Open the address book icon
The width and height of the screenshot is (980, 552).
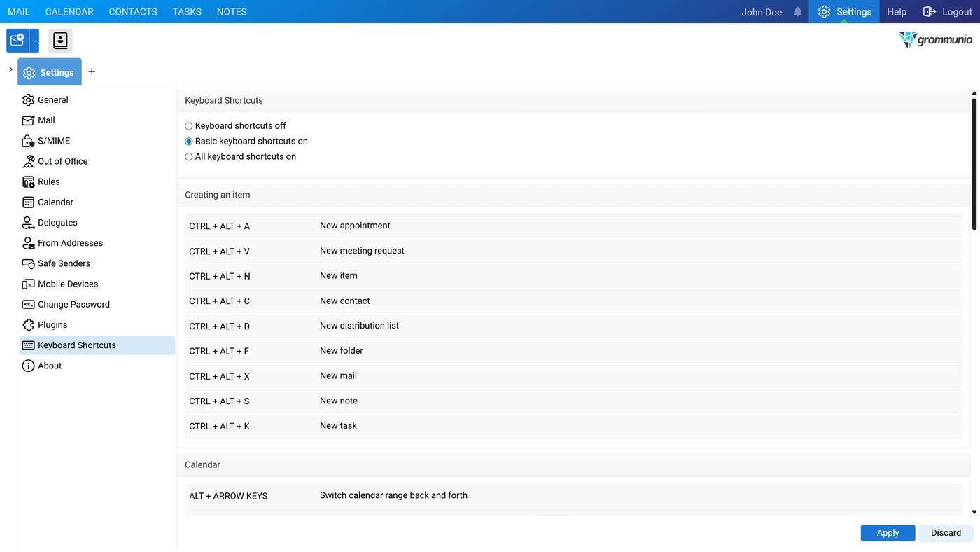point(61,41)
